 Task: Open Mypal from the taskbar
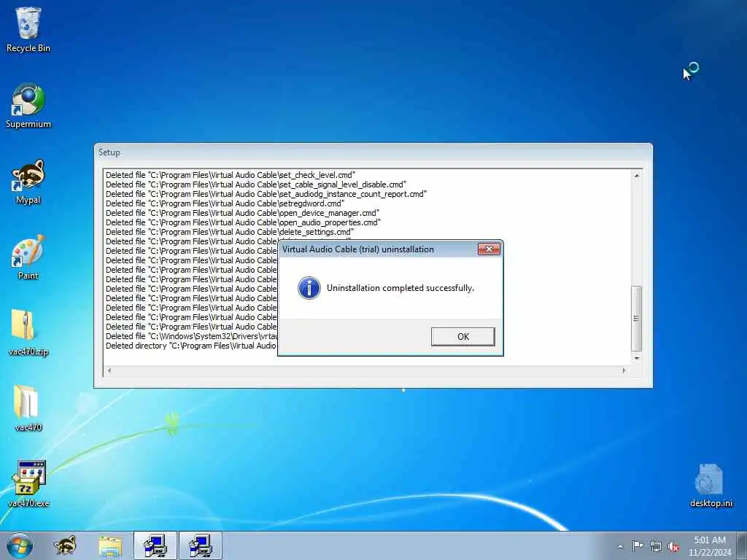[65, 545]
